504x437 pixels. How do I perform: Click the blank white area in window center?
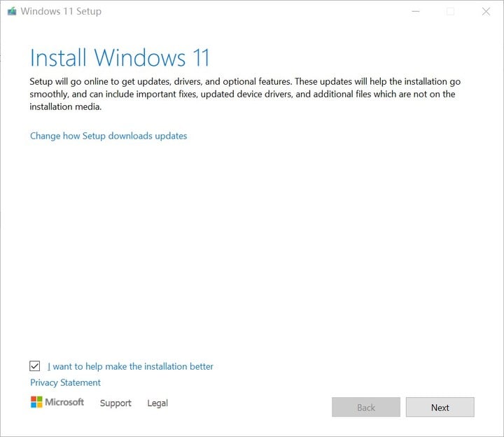pyautogui.click(x=252, y=245)
